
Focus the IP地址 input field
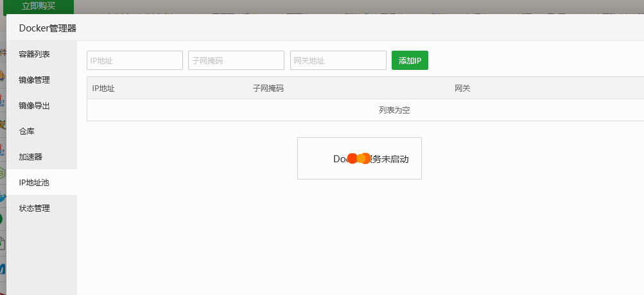[135, 60]
